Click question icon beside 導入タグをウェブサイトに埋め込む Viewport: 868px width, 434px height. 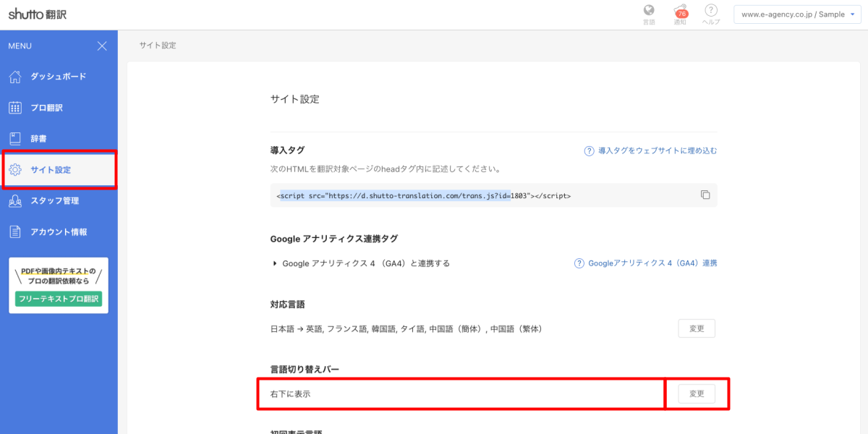[x=589, y=151]
